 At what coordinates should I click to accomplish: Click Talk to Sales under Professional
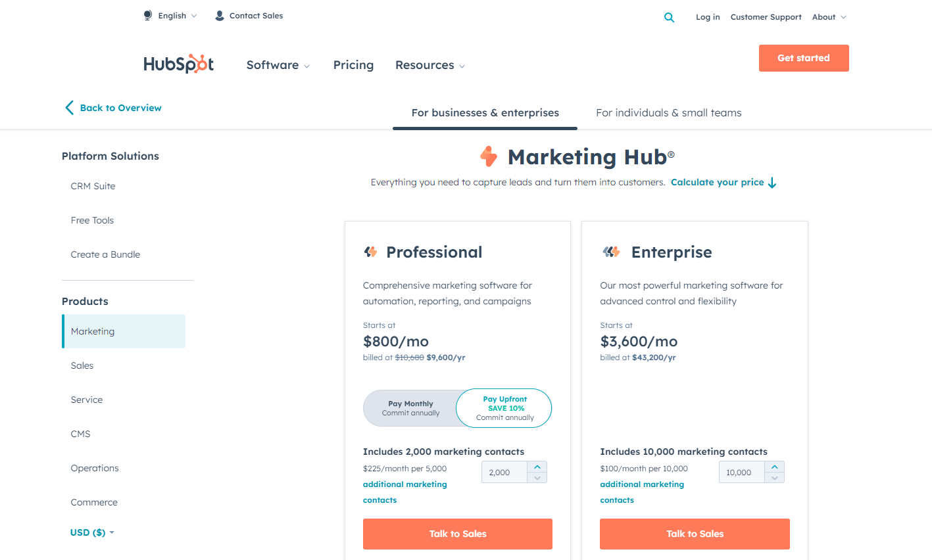[457, 534]
